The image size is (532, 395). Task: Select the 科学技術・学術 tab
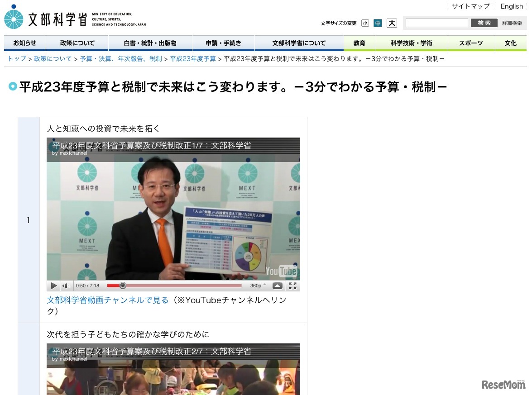pos(411,43)
